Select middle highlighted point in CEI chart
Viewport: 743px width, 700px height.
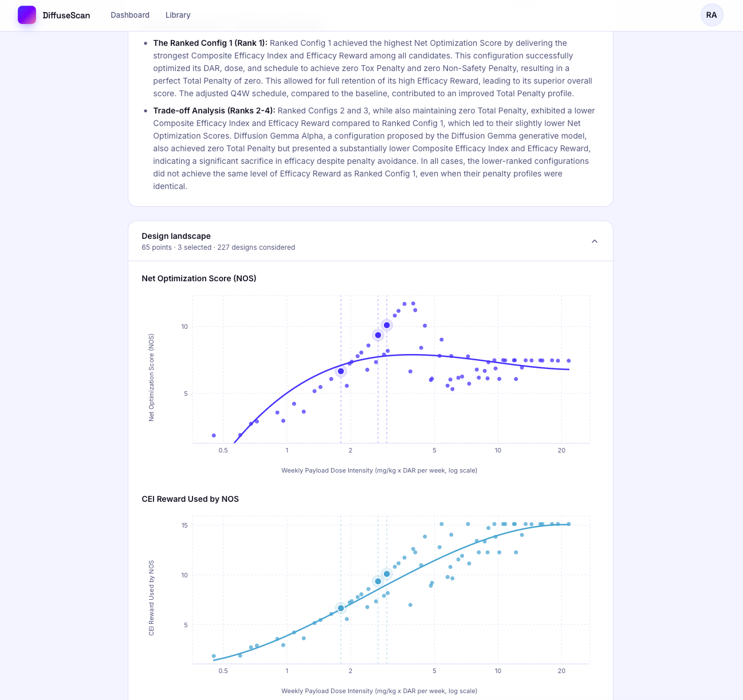point(378,581)
